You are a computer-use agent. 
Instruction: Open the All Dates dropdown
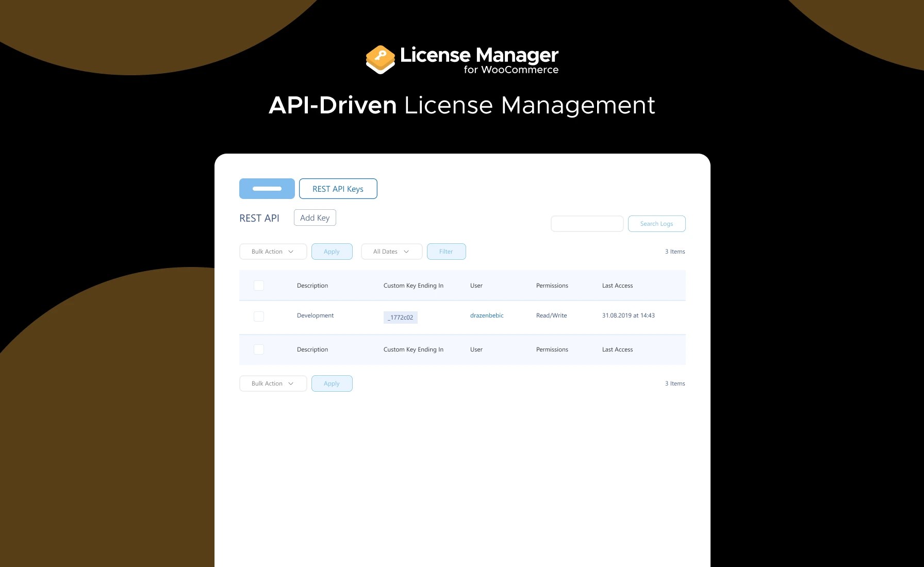(x=391, y=252)
